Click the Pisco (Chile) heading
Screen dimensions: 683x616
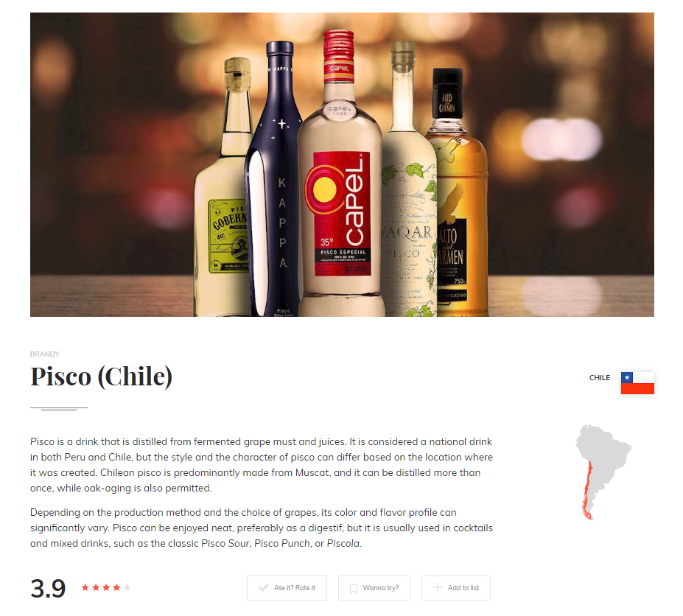pos(101,376)
